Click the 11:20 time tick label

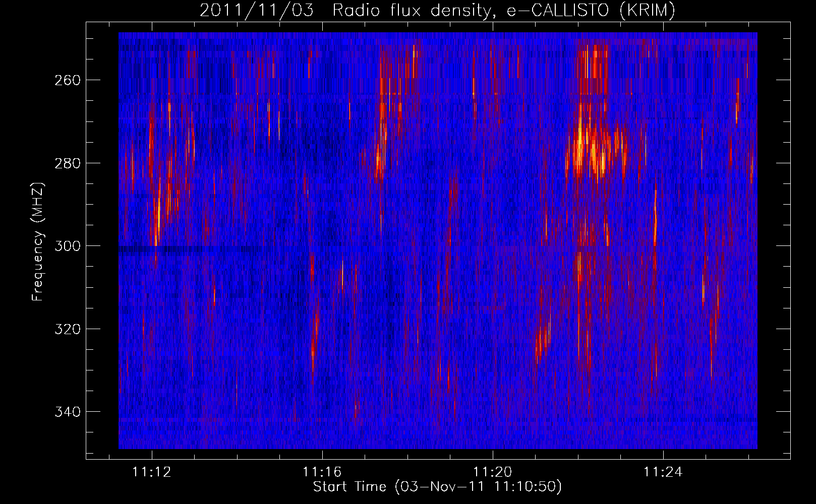click(x=493, y=472)
